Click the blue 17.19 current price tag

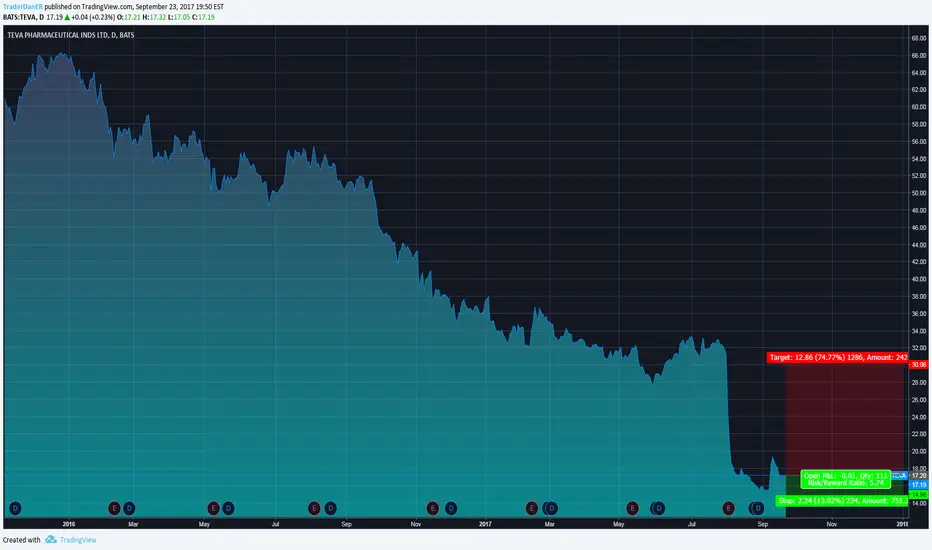(918, 485)
